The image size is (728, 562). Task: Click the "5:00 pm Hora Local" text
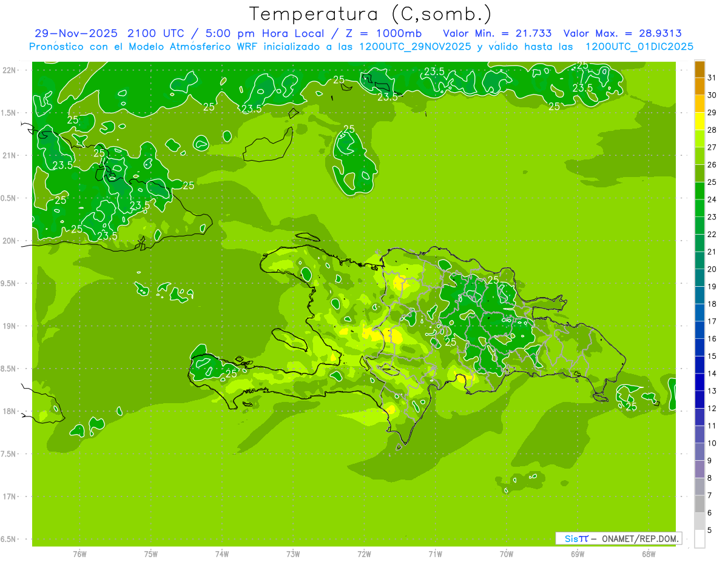[265, 33]
